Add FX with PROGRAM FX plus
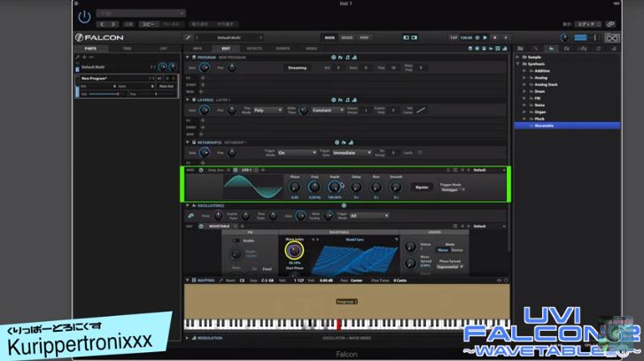 pos(203,78)
